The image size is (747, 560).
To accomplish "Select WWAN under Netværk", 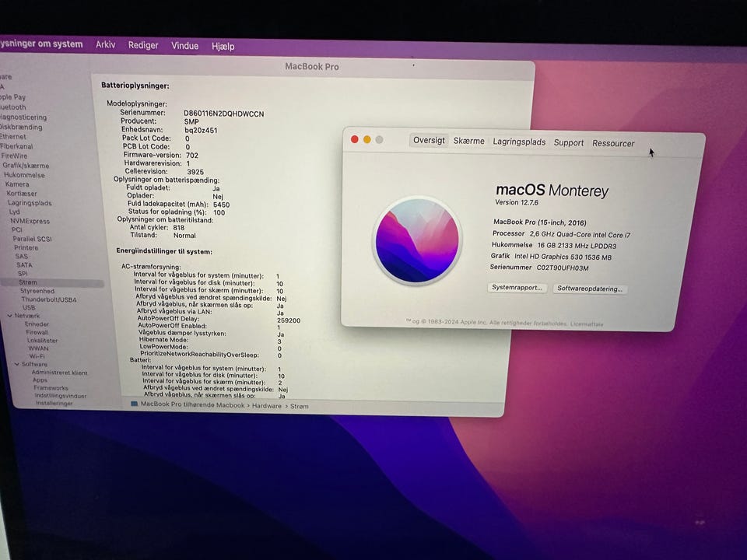I will (x=38, y=348).
